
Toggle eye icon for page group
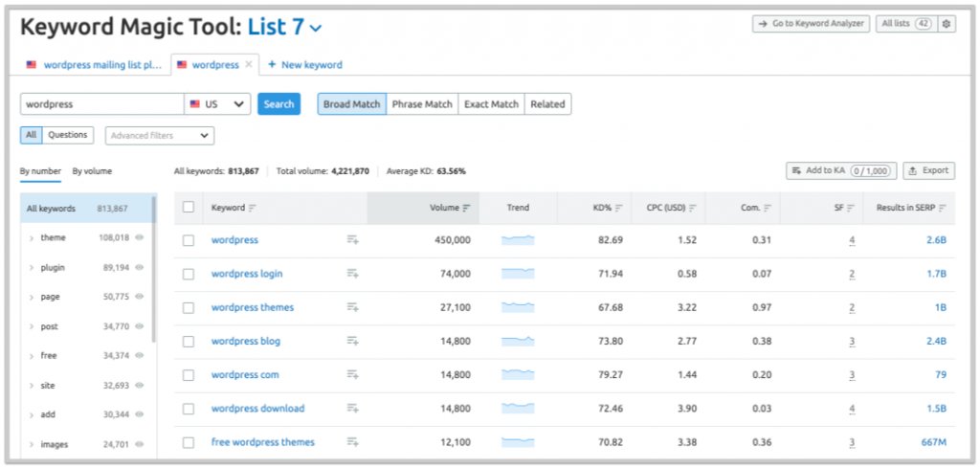click(140, 297)
